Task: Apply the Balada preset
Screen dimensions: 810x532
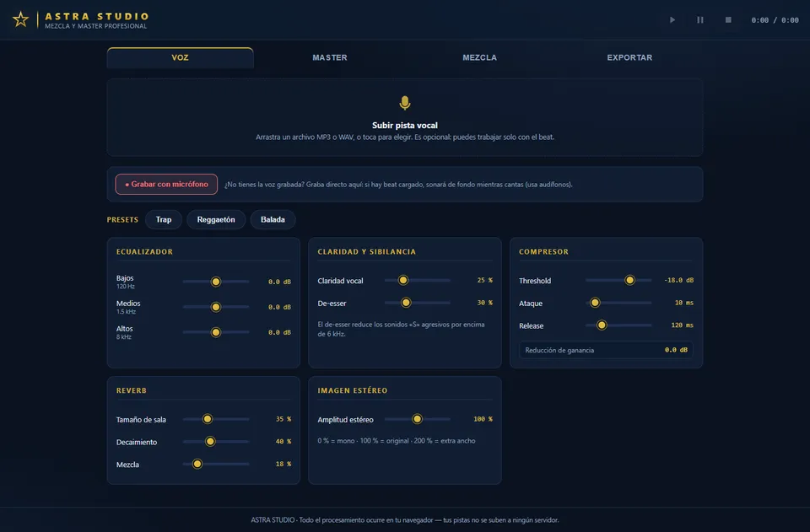Action: pos(273,219)
